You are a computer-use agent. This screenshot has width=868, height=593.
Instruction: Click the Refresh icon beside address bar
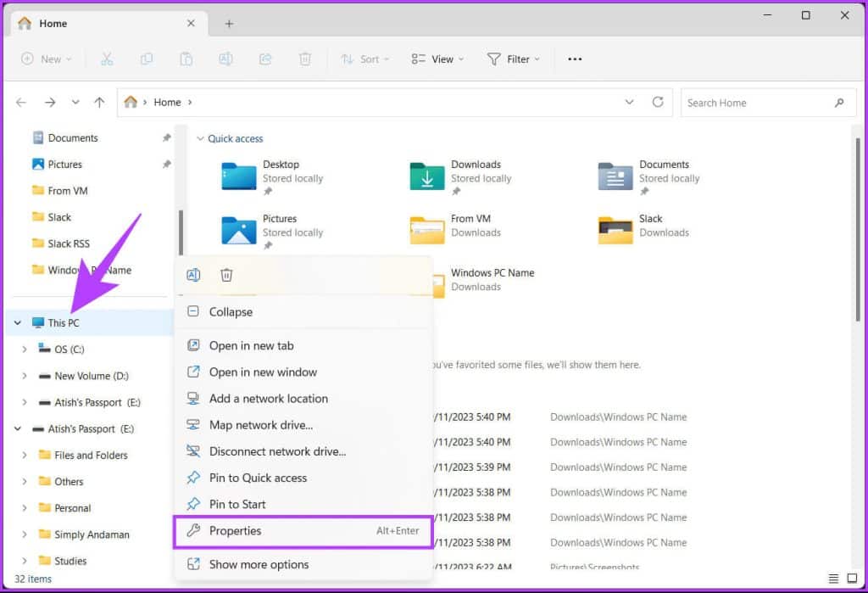(x=658, y=102)
